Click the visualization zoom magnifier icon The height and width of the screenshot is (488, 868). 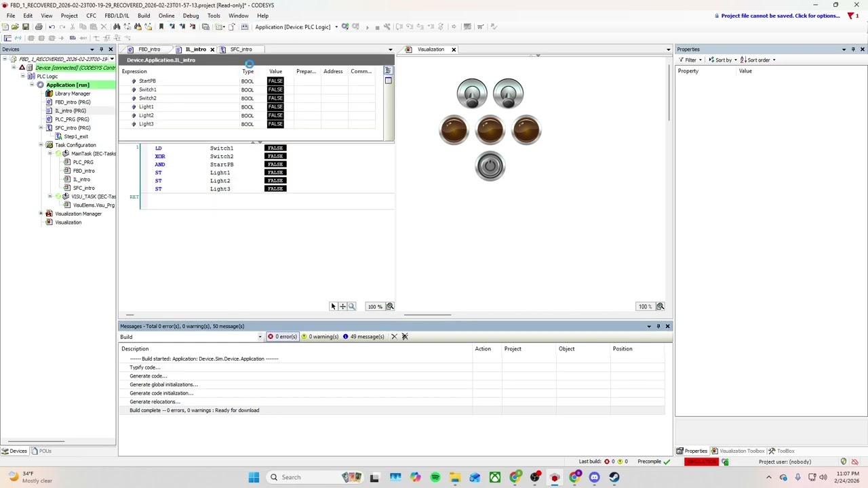(x=660, y=306)
